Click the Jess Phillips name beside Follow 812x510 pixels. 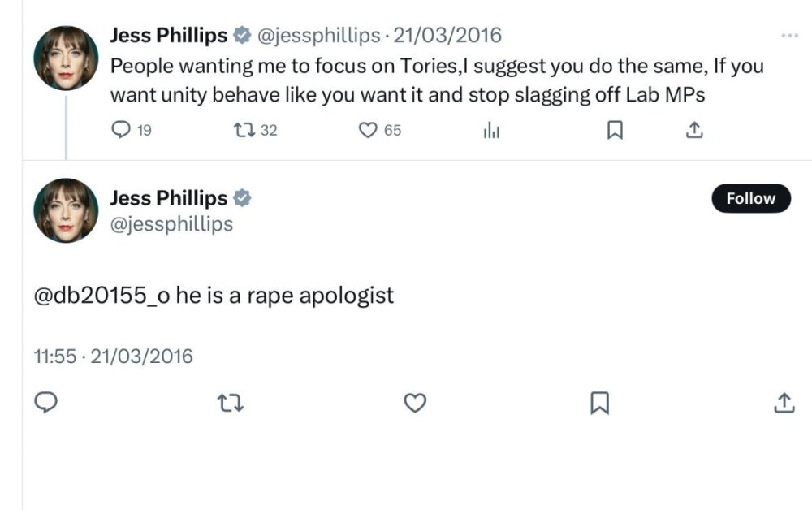(x=168, y=198)
